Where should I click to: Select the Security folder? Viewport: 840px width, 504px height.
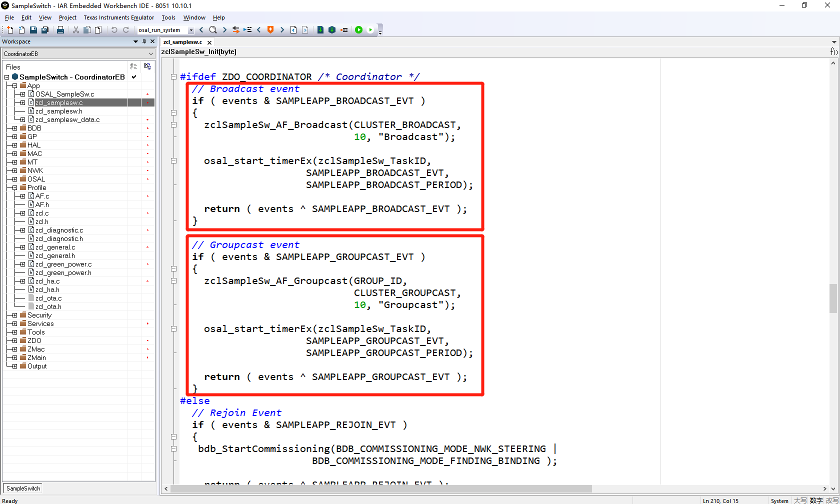point(39,315)
